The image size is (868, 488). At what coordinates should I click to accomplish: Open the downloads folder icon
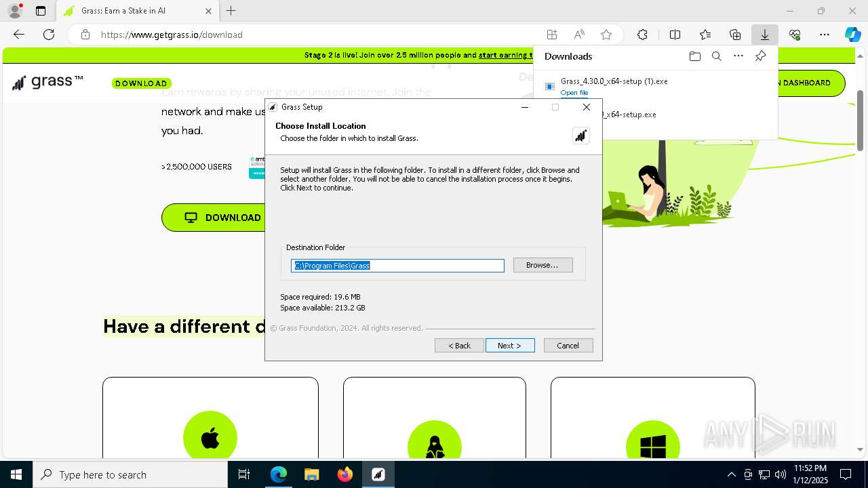tap(694, 56)
